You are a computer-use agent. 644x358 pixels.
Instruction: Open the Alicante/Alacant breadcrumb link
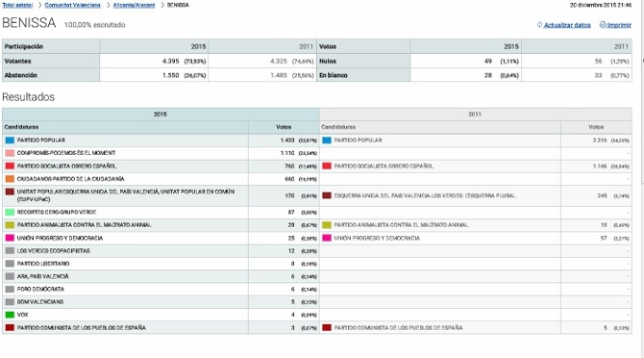click(x=134, y=5)
